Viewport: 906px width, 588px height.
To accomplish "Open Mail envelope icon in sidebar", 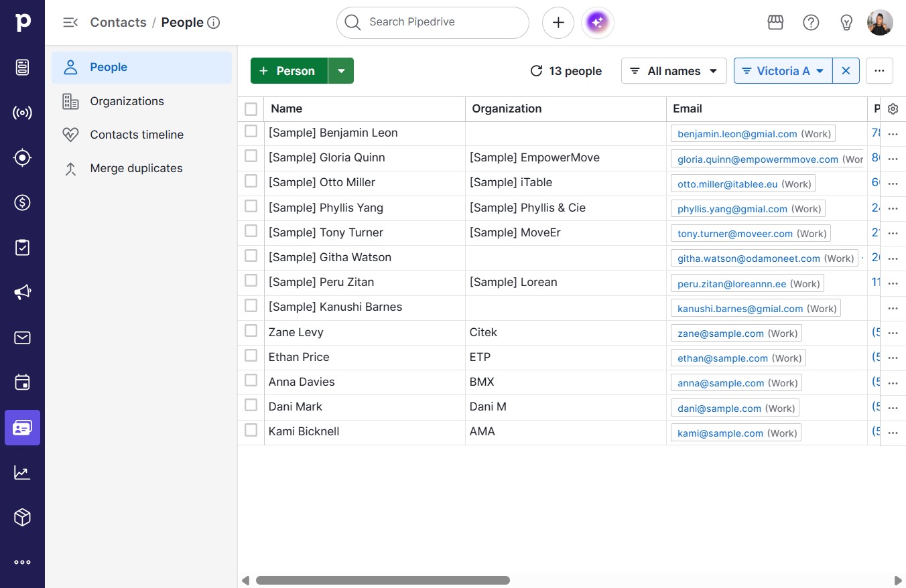I will [22, 338].
